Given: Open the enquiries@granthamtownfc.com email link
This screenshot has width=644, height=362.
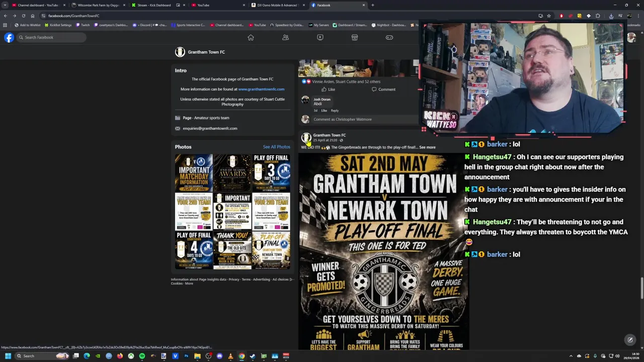Looking at the screenshot, I should pyautogui.click(x=210, y=128).
